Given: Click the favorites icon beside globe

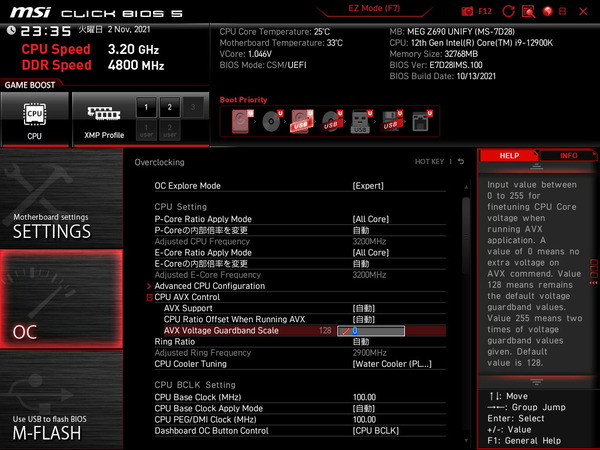Looking at the screenshot, I should tap(562, 11).
